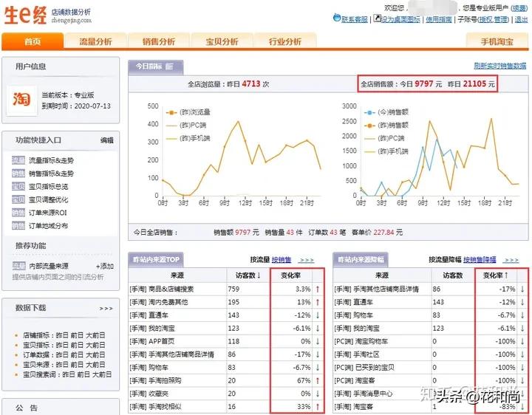Toggle (昨)销售额 legend series
Screen dimensions: 532x415
386,125
